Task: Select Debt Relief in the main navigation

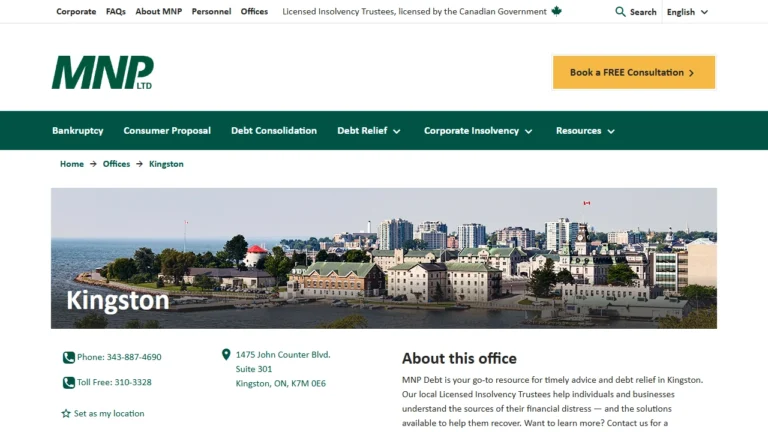Action: pos(362,131)
